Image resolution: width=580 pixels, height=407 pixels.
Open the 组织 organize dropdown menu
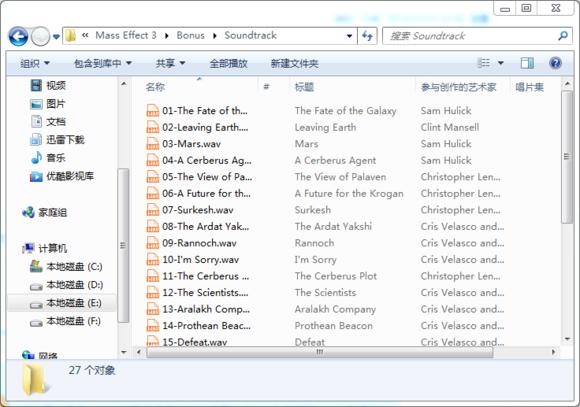(x=35, y=64)
